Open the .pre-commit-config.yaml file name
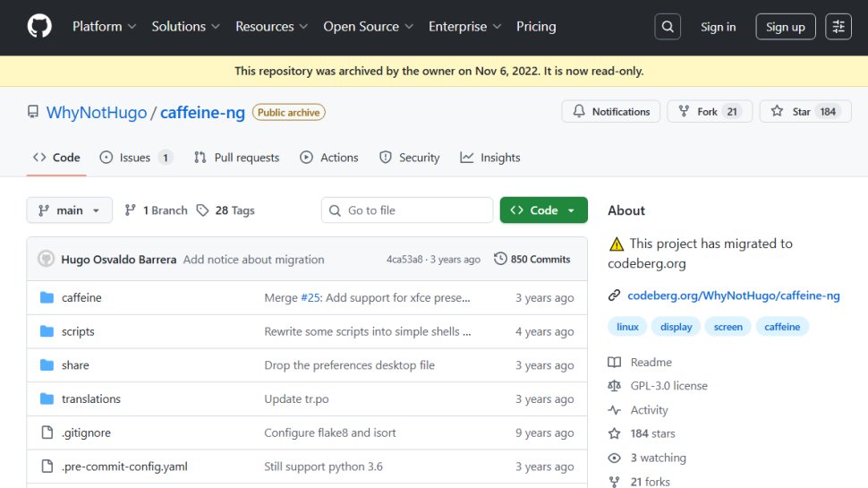Viewport: 868px width, 488px height. [124, 467]
